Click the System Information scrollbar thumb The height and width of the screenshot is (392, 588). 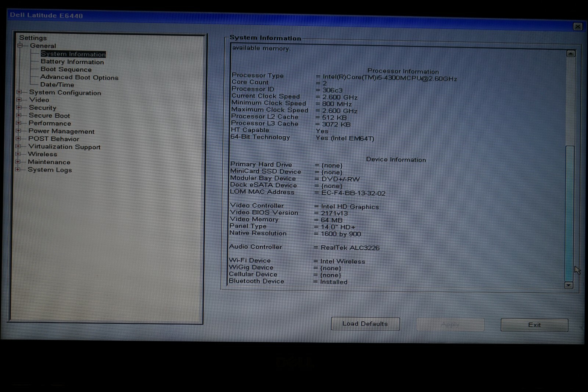[x=569, y=213]
